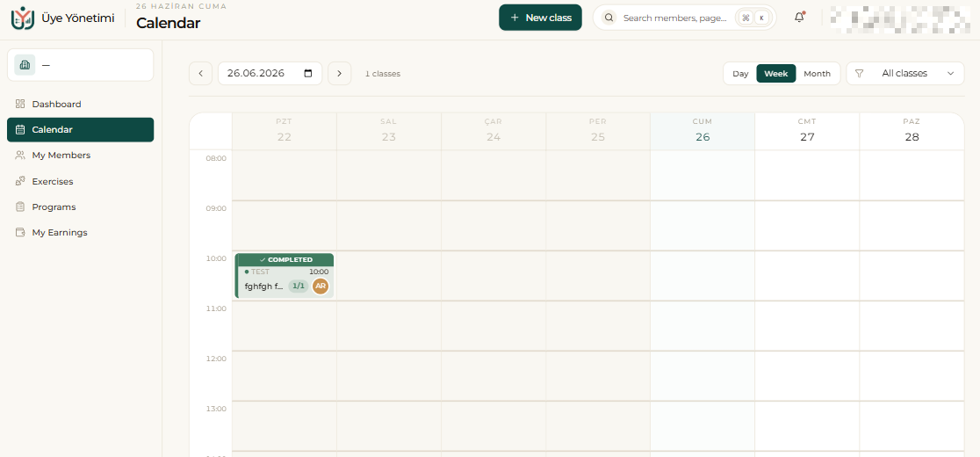Screen dimensions: 980x457
Task: Open Programs page
Action: (x=80, y=207)
